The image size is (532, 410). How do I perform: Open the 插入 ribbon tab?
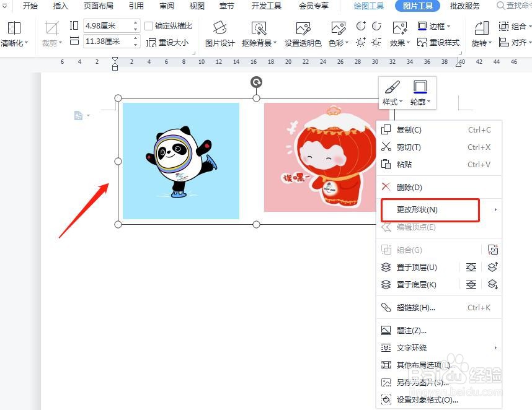[x=60, y=6]
